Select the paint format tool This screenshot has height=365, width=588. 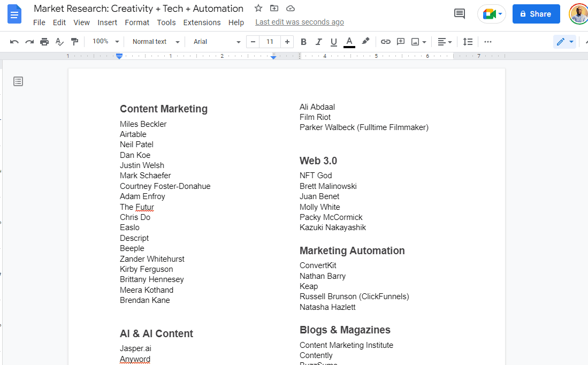pyautogui.click(x=74, y=42)
